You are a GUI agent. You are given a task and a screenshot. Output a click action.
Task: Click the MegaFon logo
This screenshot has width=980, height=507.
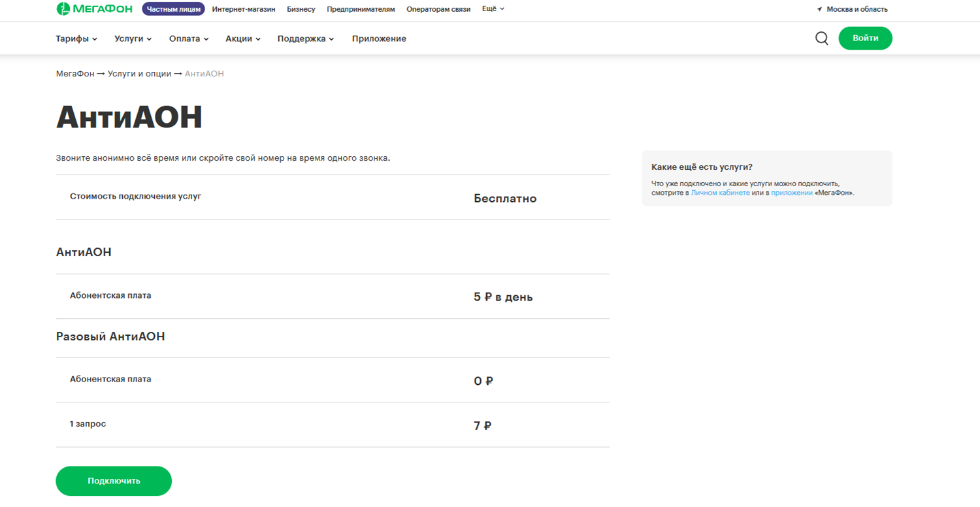(94, 9)
